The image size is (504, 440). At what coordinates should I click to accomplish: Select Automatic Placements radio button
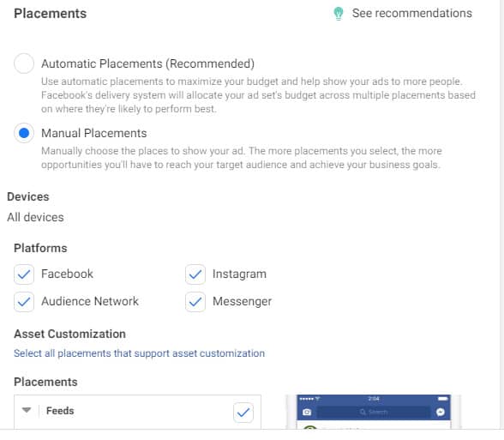(24, 63)
